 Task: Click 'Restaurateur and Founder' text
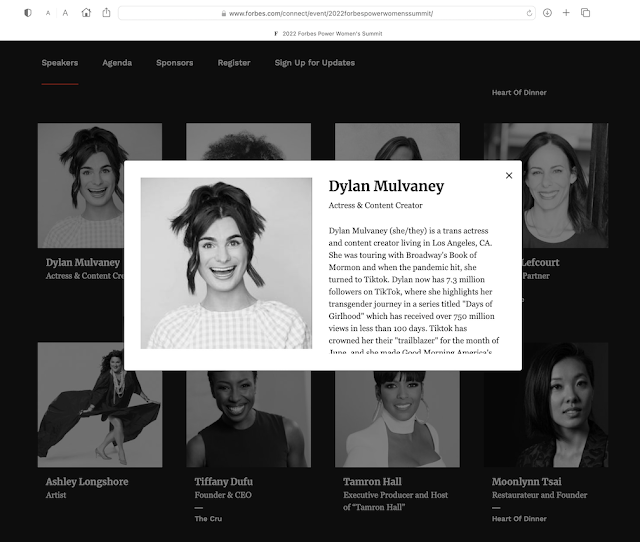[540, 495]
